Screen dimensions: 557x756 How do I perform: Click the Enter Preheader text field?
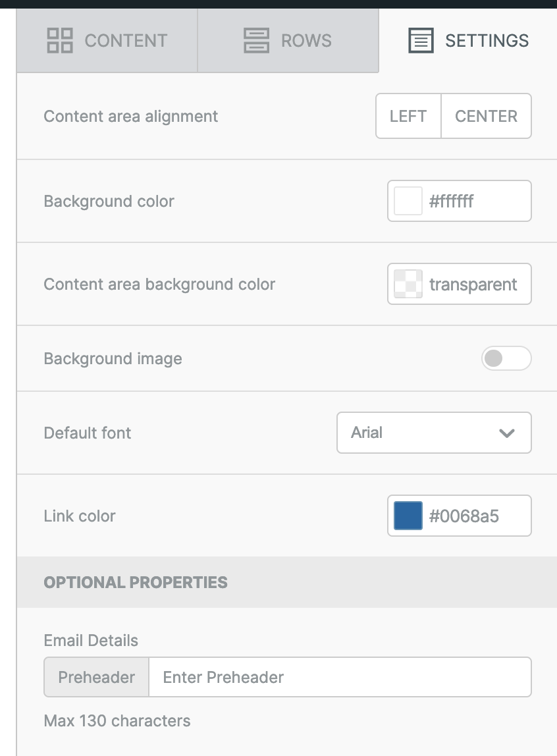pos(340,677)
